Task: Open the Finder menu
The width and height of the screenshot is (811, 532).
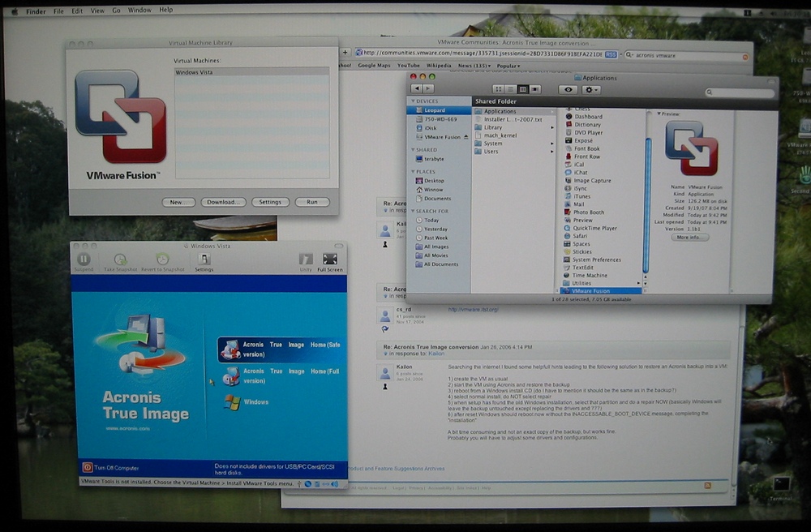Action: 36,11
